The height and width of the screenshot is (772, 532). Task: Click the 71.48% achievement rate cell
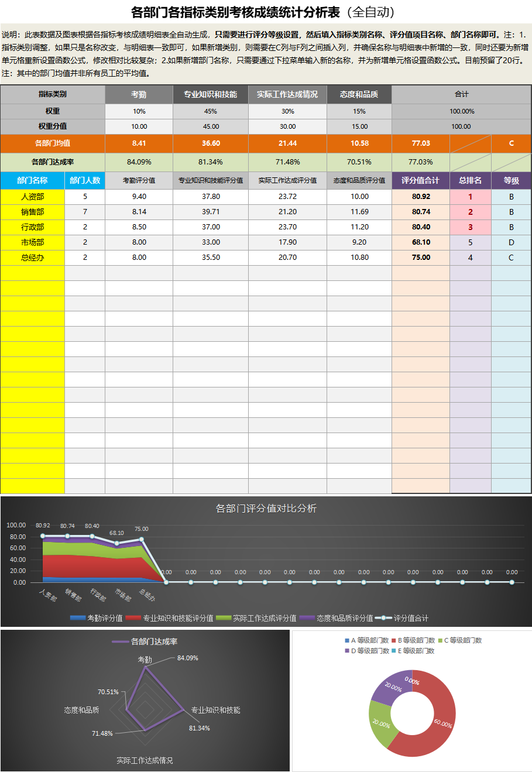(x=287, y=162)
